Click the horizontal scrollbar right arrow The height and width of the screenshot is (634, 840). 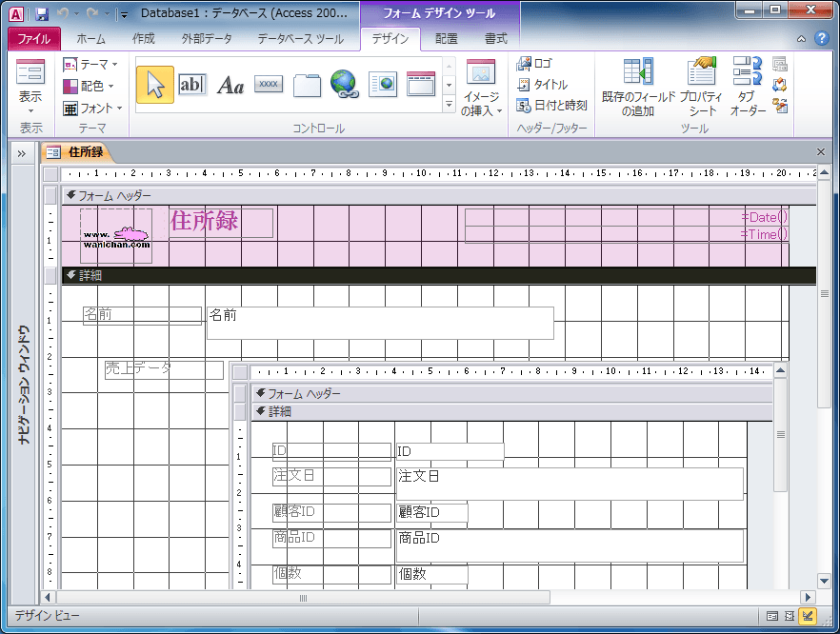[x=808, y=597]
